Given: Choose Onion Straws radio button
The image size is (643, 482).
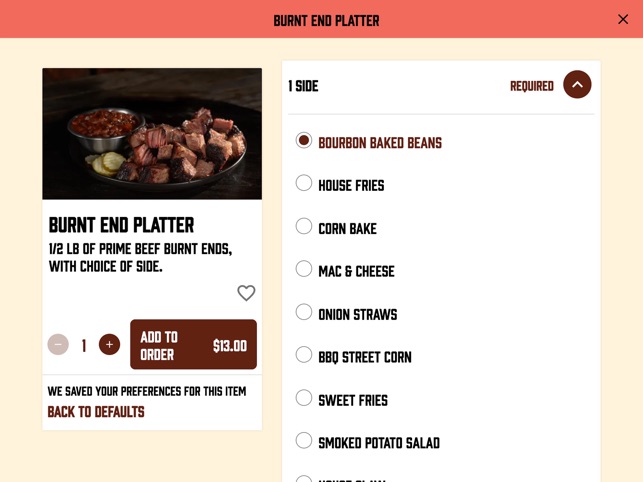Looking at the screenshot, I should pyautogui.click(x=304, y=312).
